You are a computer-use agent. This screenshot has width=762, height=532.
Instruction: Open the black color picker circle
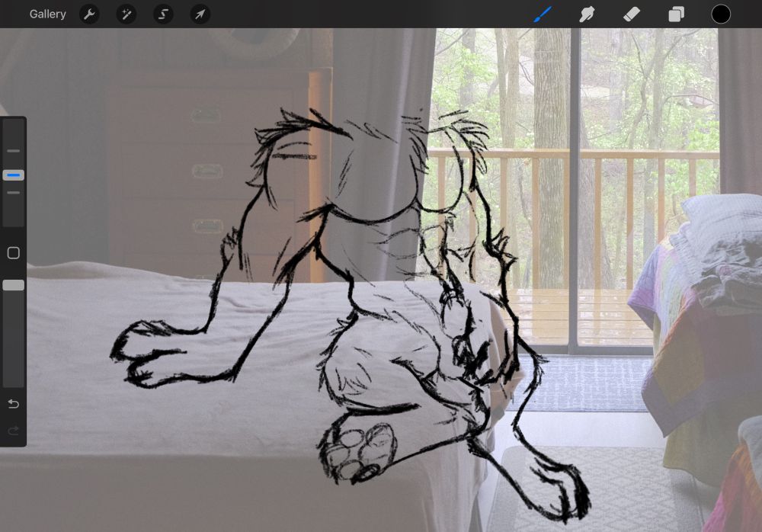(721, 14)
